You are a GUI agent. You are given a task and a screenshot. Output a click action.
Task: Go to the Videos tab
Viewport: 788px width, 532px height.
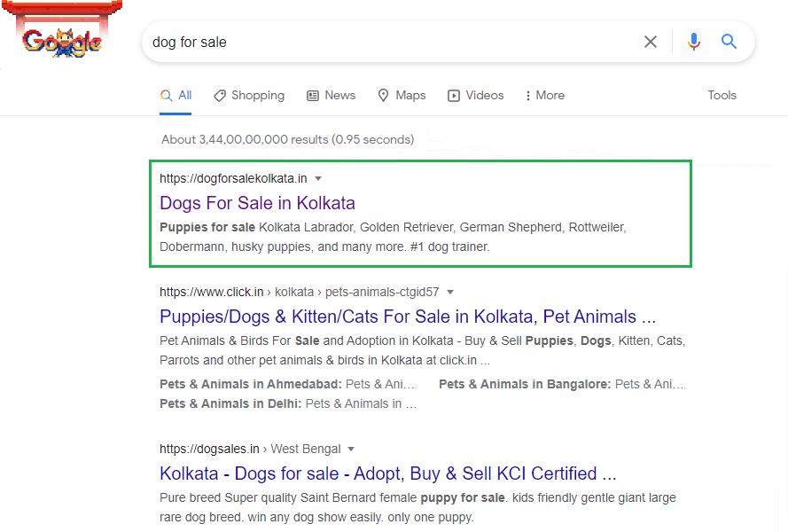(475, 96)
